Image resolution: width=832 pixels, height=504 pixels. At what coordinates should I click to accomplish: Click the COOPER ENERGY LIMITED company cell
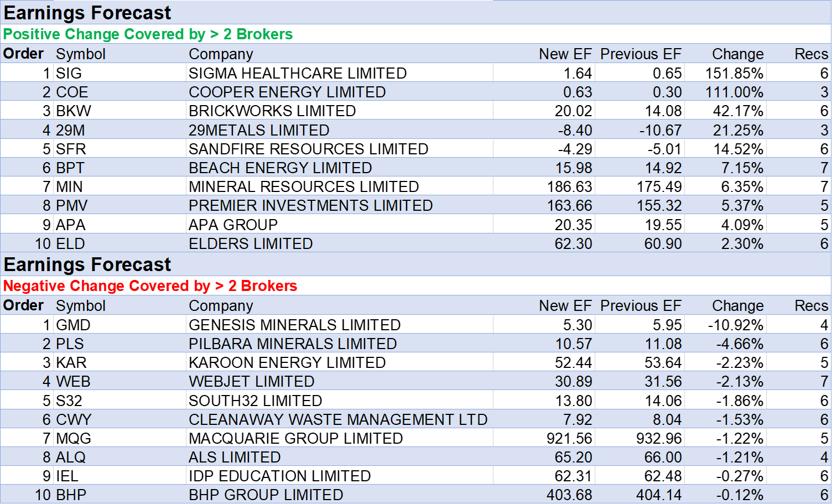(287, 92)
